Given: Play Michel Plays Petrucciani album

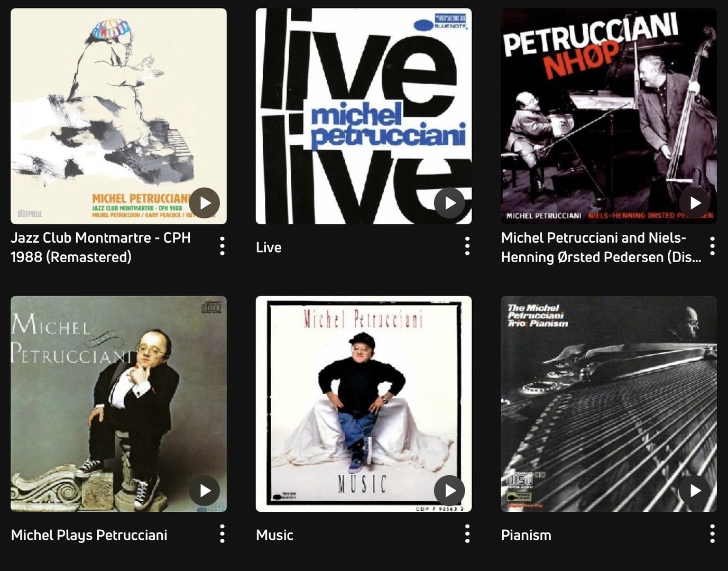Looking at the screenshot, I should [204, 491].
